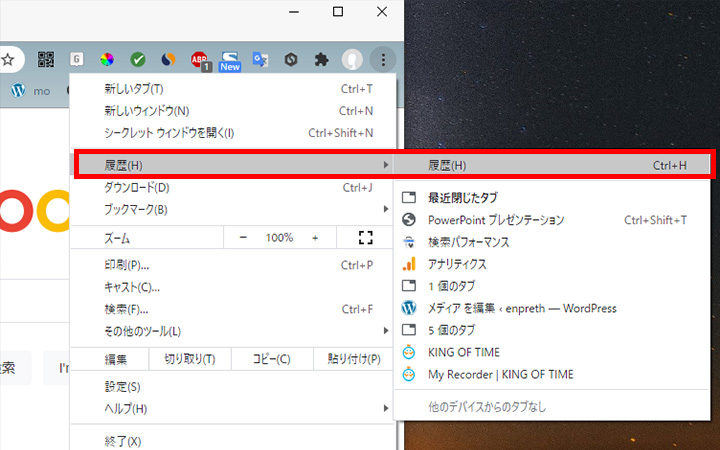Reopen アナリティクス tab

(552, 264)
